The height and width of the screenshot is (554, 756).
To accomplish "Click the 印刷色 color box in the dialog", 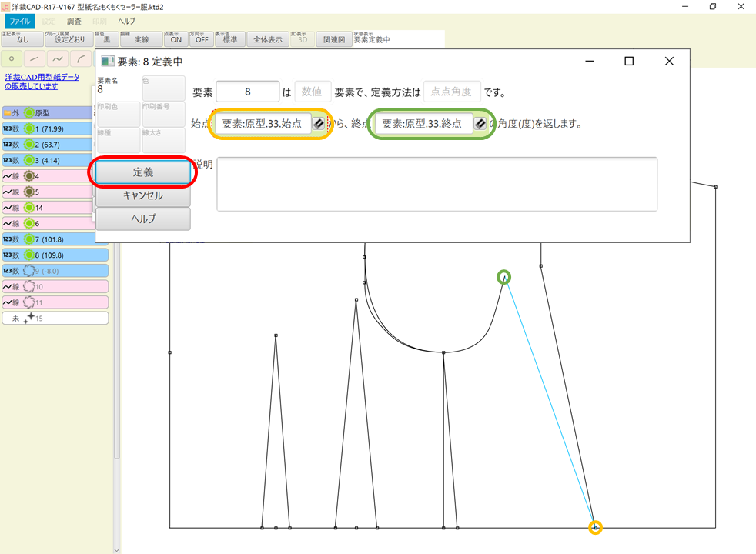I will pyautogui.click(x=118, y=114).
